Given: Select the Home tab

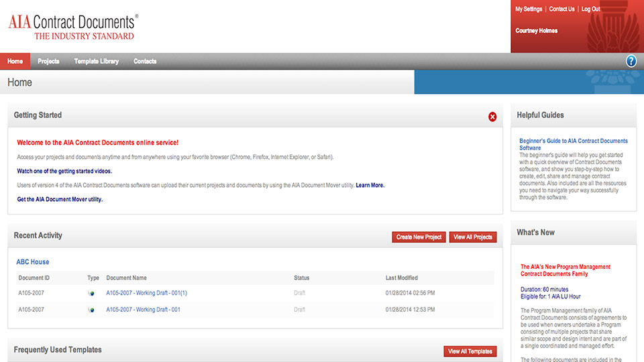Looking at the screenshot, I should click(15, 61).
